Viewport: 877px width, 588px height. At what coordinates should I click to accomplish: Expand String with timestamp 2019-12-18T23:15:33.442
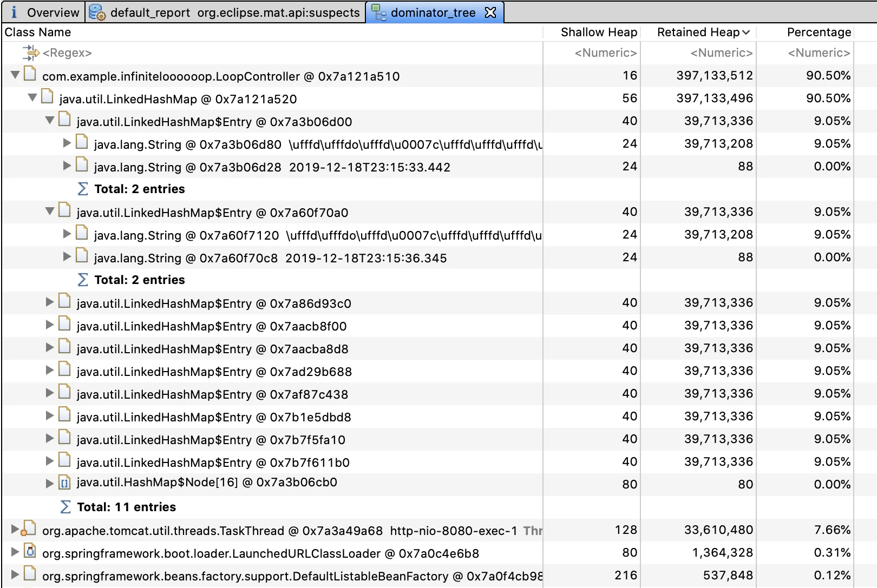67,166
